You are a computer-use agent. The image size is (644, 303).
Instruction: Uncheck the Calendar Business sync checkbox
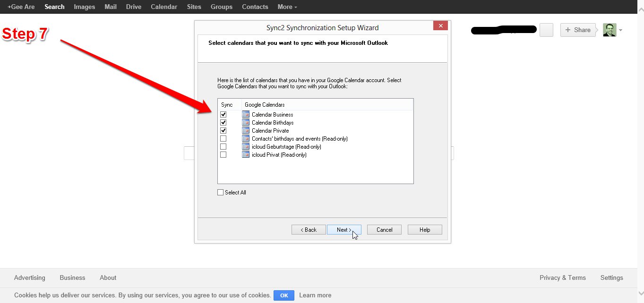[223, 115]
